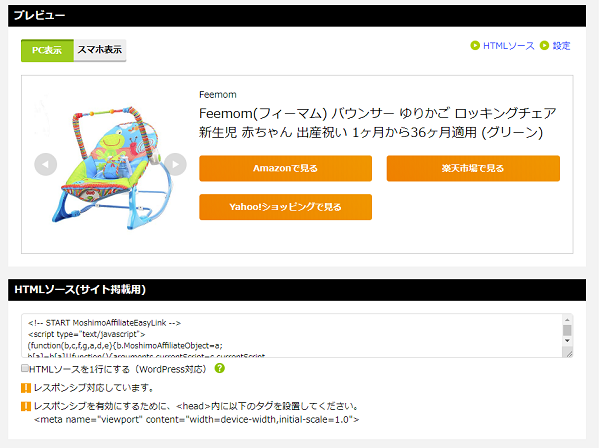
Task: Click the green arrow icon beside HTMLソース
Action: point(475,46)
